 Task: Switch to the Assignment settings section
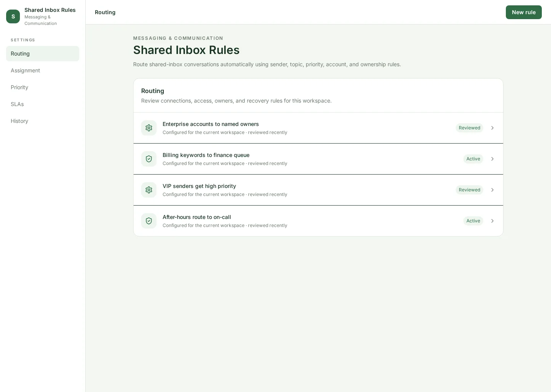42,70
